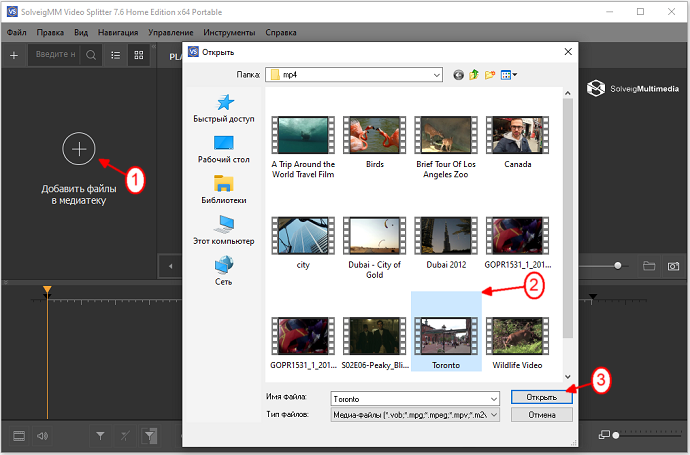
Task: Open the Инструменты menu
Action: pos(229,33)
